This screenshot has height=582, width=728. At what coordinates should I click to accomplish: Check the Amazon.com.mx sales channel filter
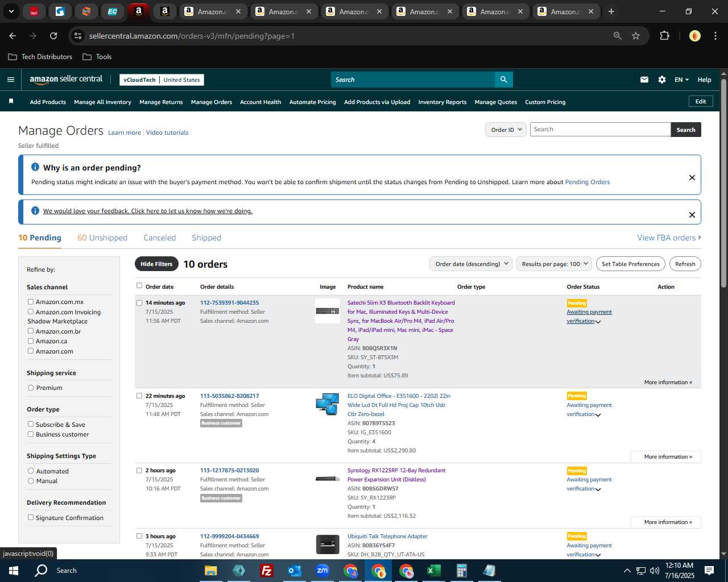31,302
